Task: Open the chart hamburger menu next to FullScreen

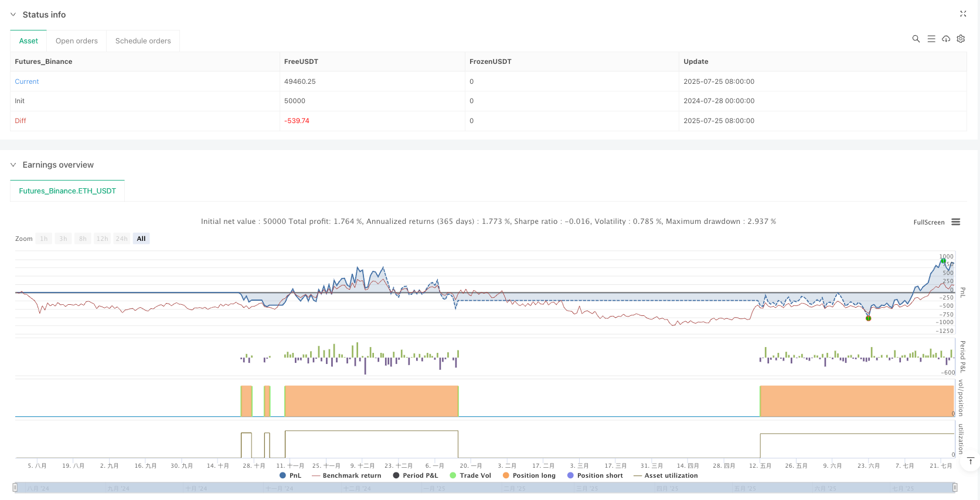Action: 955,222
